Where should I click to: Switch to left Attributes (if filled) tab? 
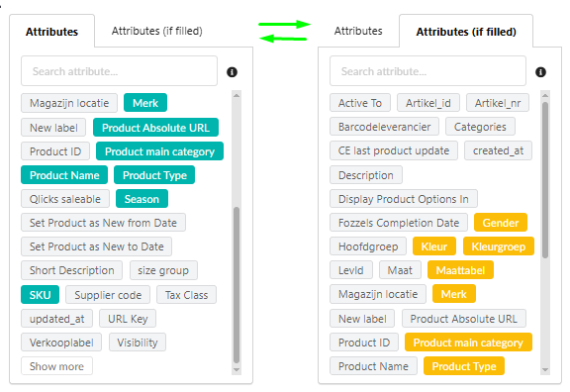click(x=156, y=31)
